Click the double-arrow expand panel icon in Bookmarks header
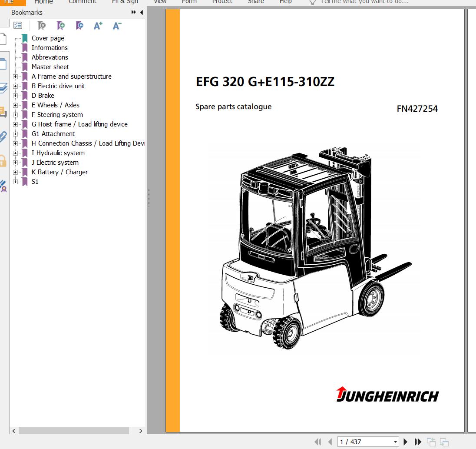Image resolution: width=476 pixels, height=449 pixels. point(133,12)
